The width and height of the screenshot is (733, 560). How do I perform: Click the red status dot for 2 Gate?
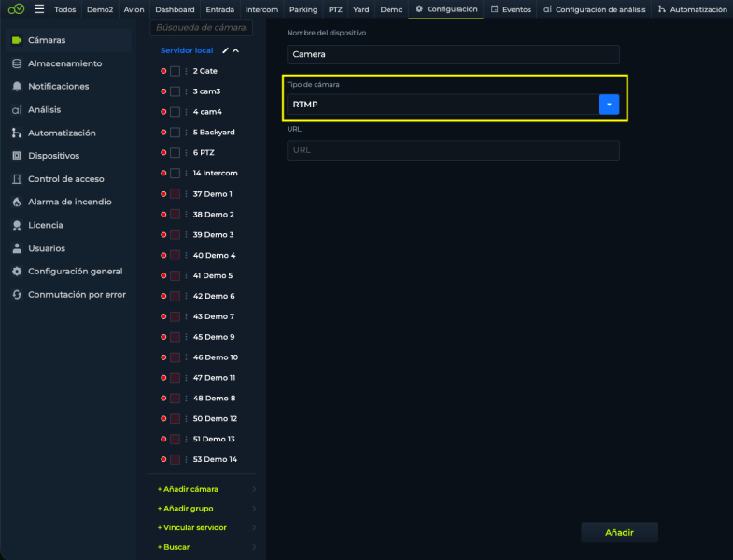pyautogui.click(x=163, y=71)
